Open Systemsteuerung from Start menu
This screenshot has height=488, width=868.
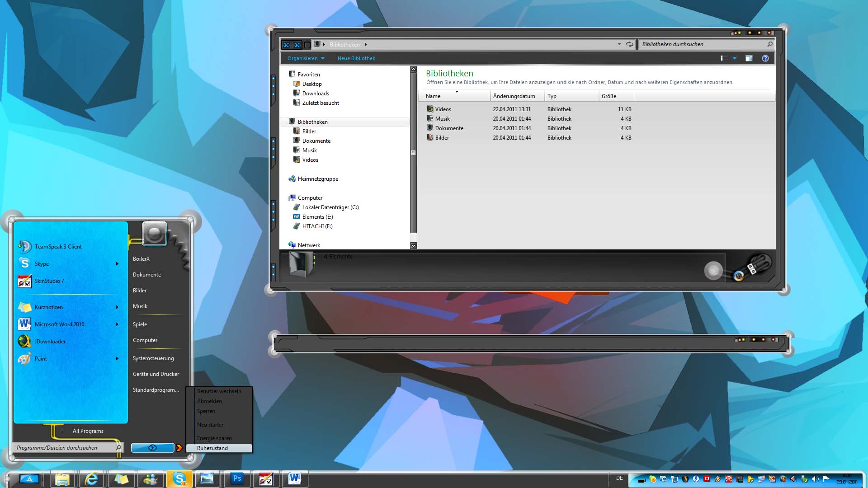153,358
